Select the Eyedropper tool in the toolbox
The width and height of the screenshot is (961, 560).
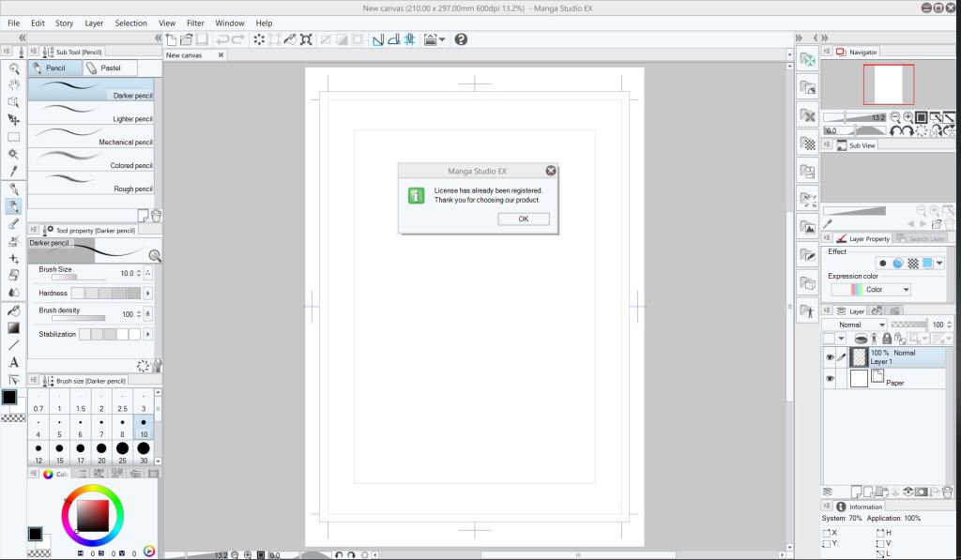(x=14, y=172)
